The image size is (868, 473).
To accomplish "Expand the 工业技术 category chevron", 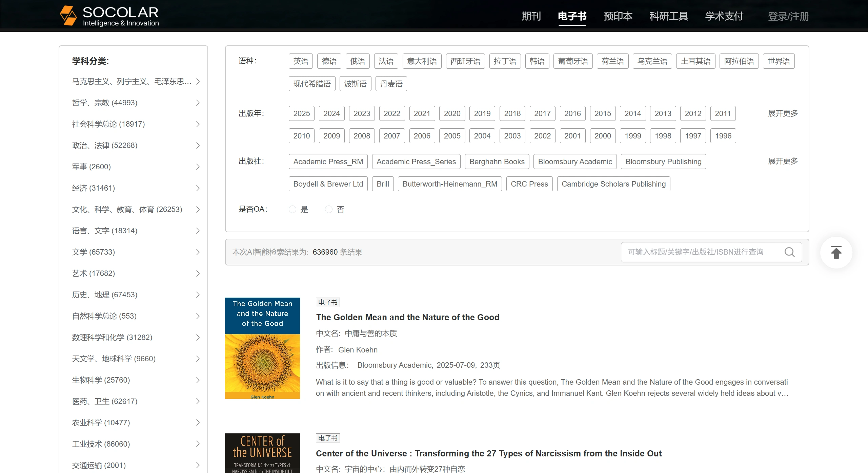I will (x=198, y=444).
